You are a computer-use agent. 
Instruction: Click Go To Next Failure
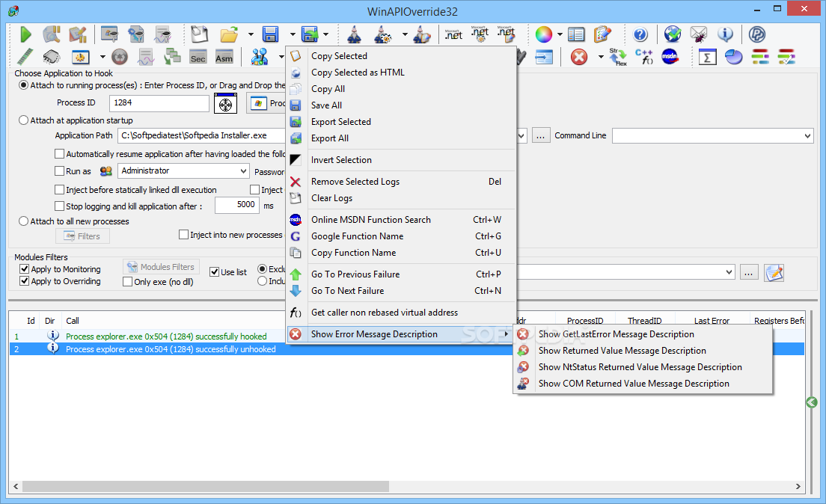[401, 291]
